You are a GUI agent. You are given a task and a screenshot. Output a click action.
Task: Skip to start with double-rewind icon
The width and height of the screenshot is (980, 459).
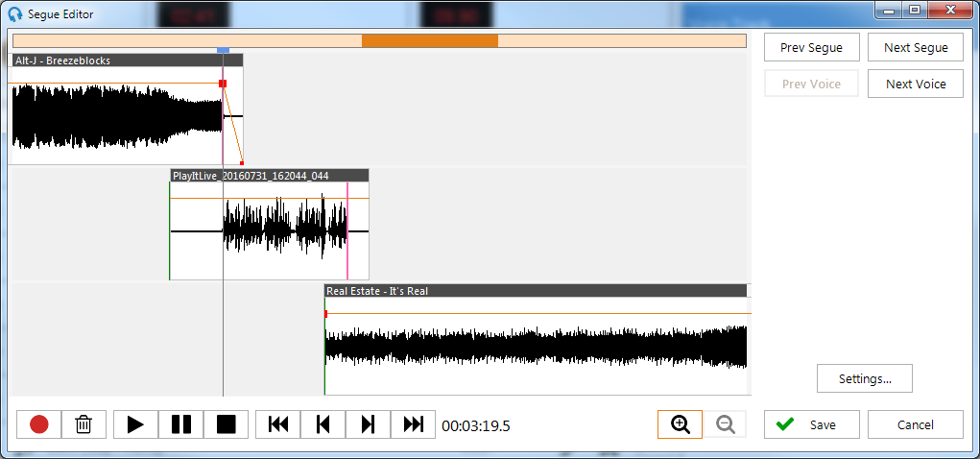pyautogui.click(x=278, y=424)
